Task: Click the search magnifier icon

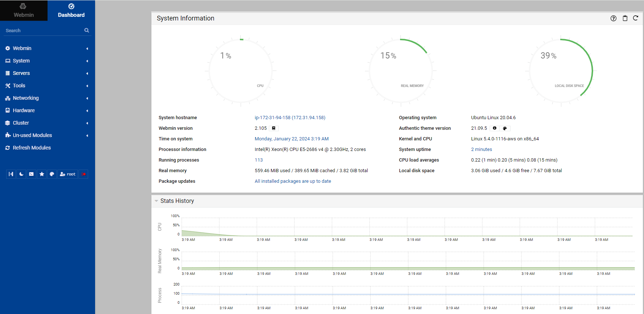Action: 87,30
